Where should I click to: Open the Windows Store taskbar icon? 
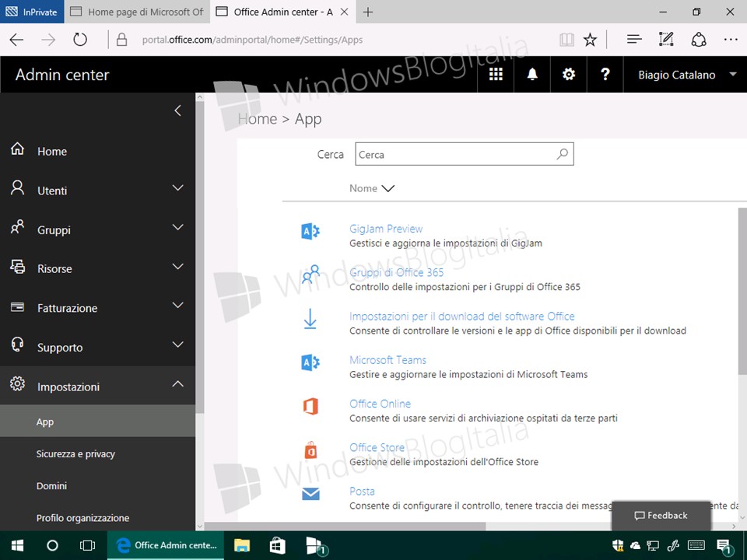277,546
